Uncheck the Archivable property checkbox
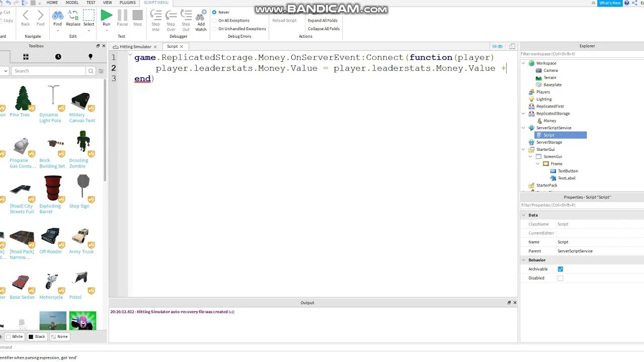Screen dimensions: 644x362 coord(560,269)
